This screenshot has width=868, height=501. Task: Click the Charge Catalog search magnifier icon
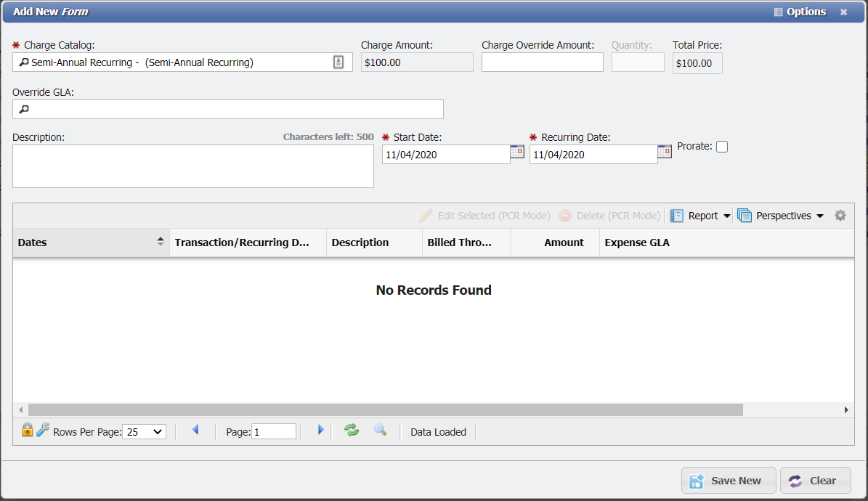(24, 62)
